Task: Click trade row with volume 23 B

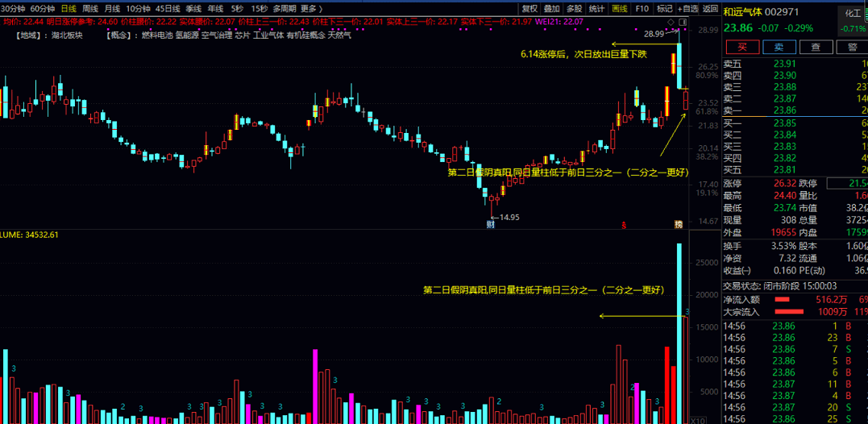Action: 795,337
